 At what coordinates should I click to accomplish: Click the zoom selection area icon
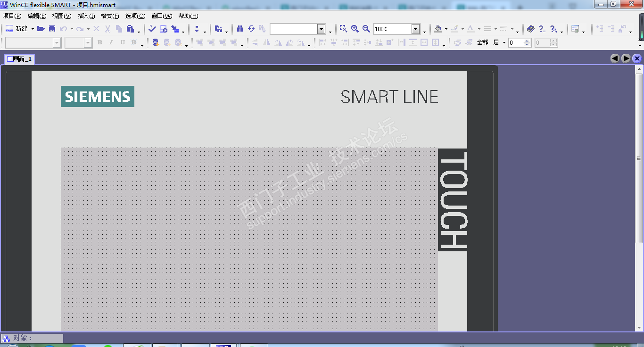pos(343,29)
